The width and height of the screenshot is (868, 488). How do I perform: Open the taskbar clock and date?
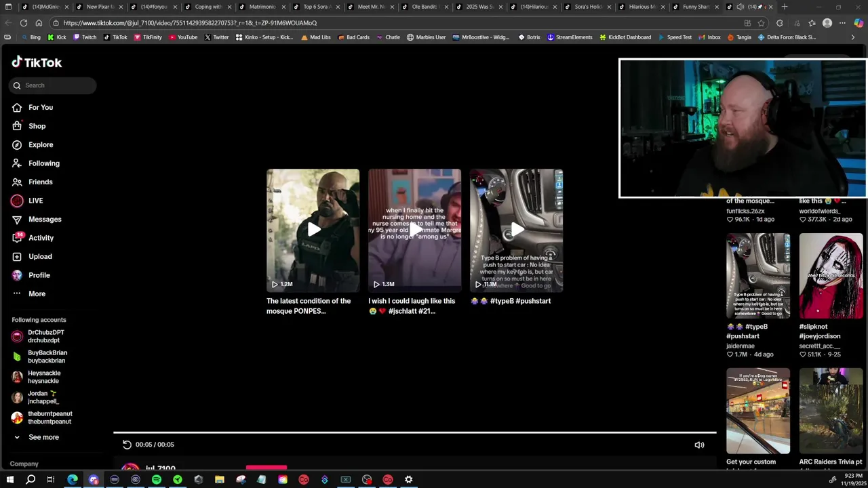click(852, 480)
